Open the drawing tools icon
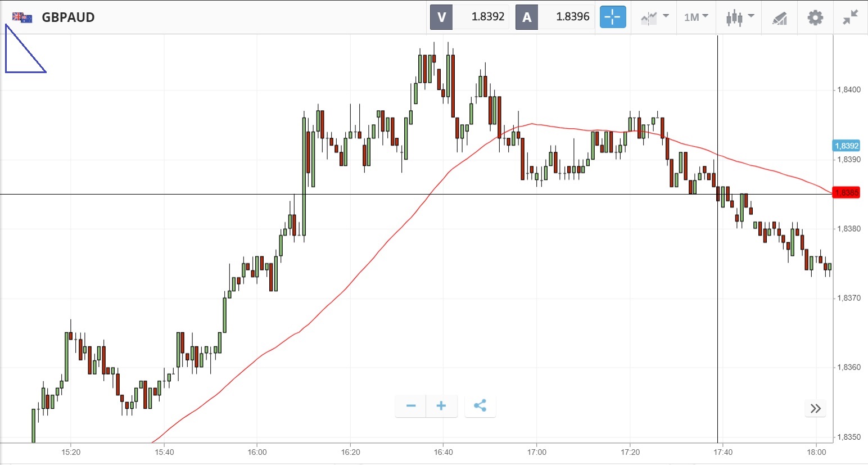This screenshot has height=465, width=868. [779, 18]
